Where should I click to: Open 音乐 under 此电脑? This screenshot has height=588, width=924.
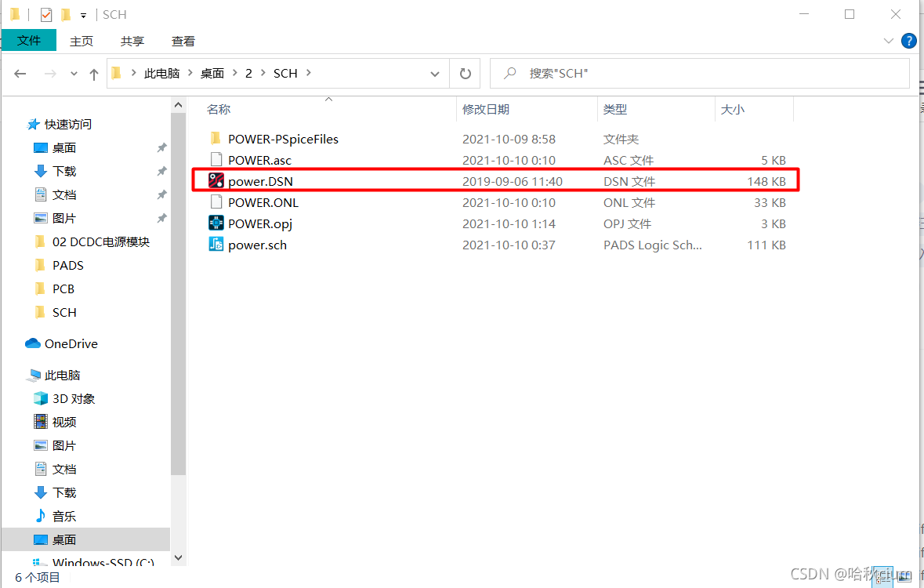click(56, 516)
